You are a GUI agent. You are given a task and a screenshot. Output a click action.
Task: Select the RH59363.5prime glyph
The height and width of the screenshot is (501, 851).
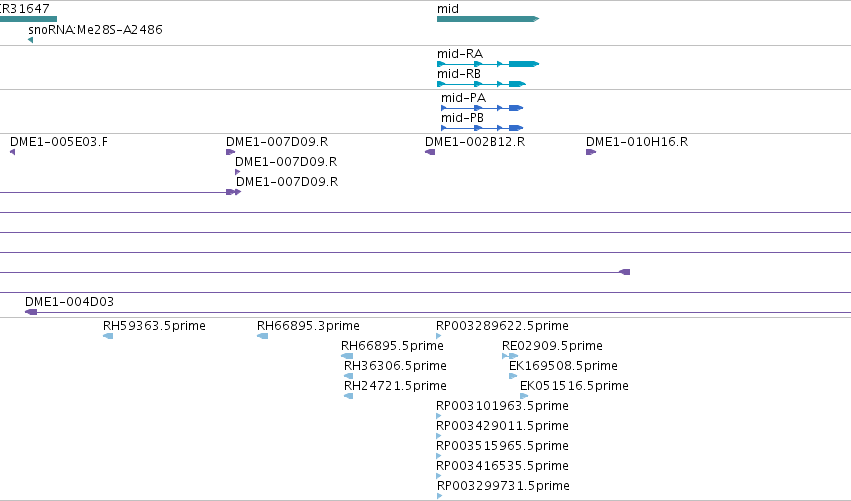coord(108,336)
